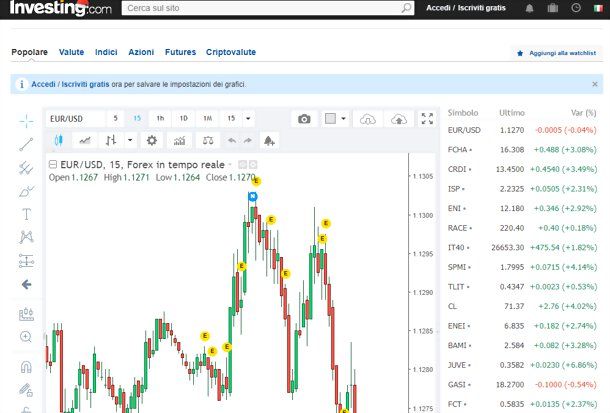This screenshot has width=610, height=413.
Task: Open notifications bell in header
Action: tap(529, 8)
